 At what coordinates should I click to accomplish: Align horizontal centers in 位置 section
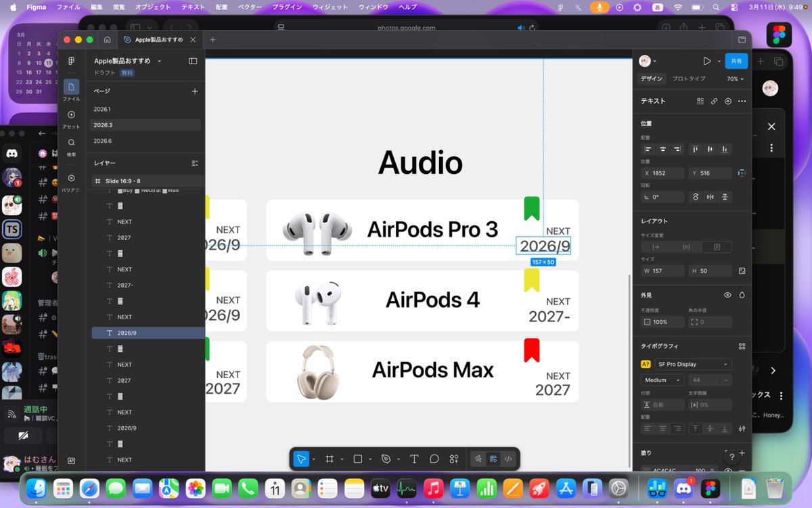click(x=662, y=149)
